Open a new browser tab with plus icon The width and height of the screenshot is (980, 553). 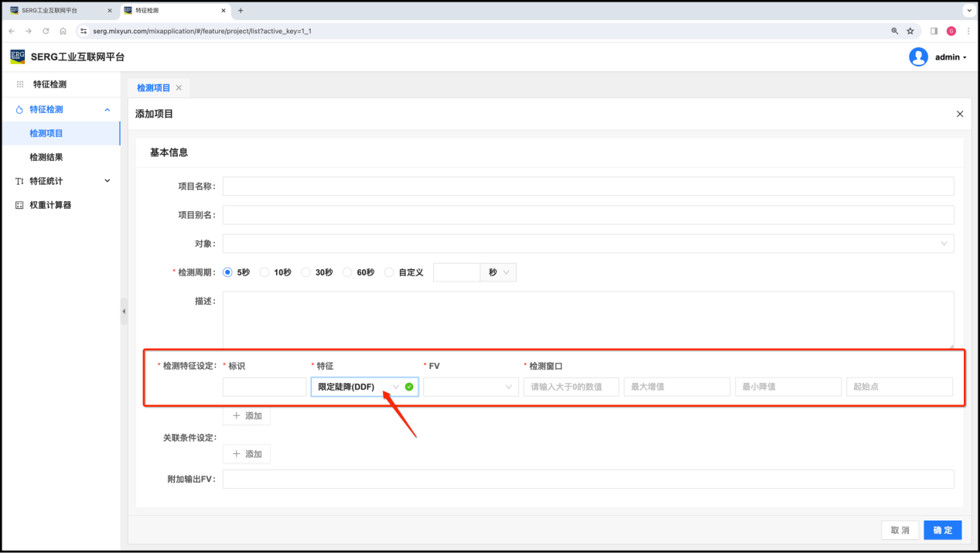(241, 11)
